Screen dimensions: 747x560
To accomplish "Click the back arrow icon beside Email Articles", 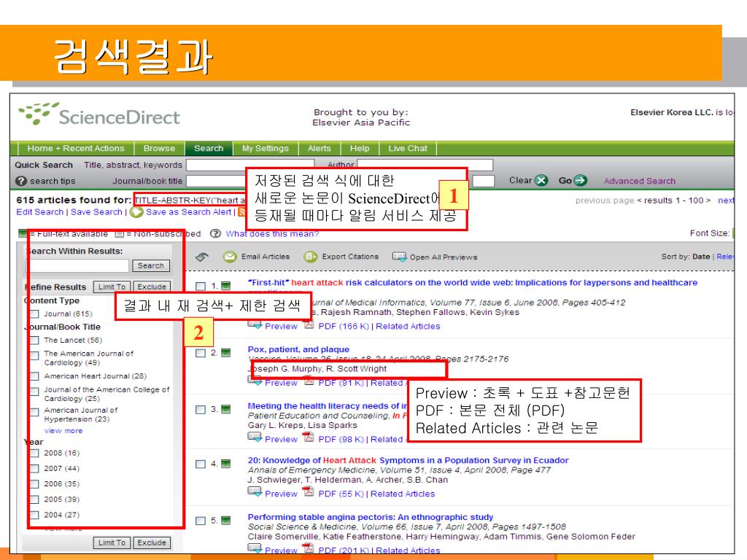I will [x=202, y=257].
